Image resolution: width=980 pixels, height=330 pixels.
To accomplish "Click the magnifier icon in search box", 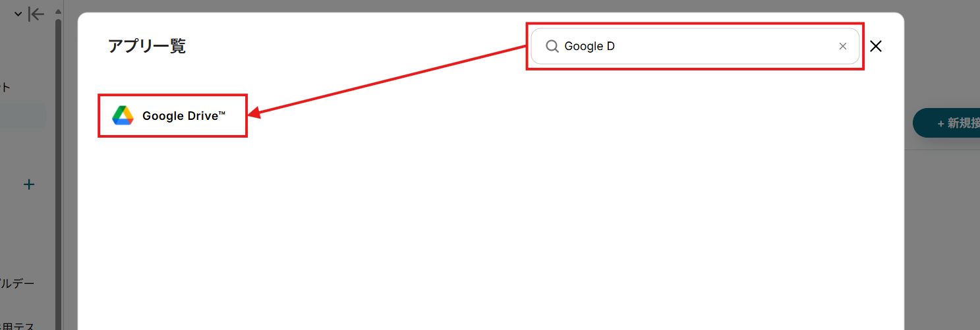I will tap(552, 46).
